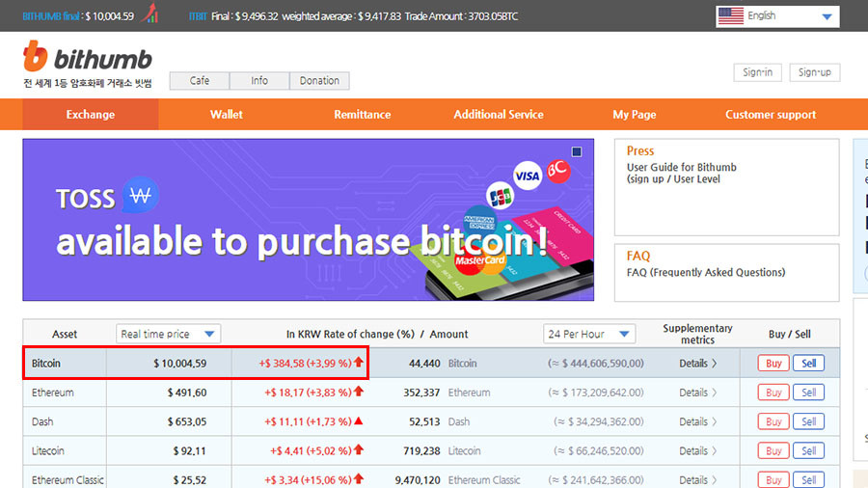Click the Dash price $ 653.05
The height and width of the screenshot is (488, 868).
coord(187,421)
